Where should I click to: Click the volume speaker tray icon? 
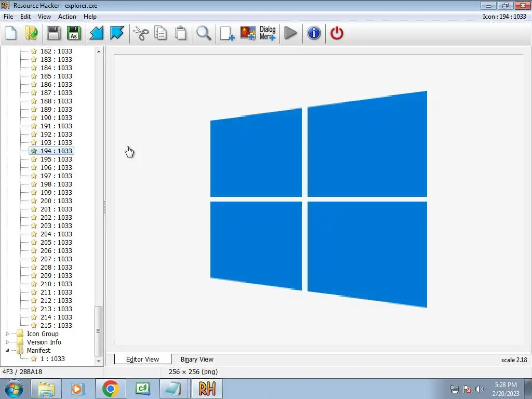480,389
